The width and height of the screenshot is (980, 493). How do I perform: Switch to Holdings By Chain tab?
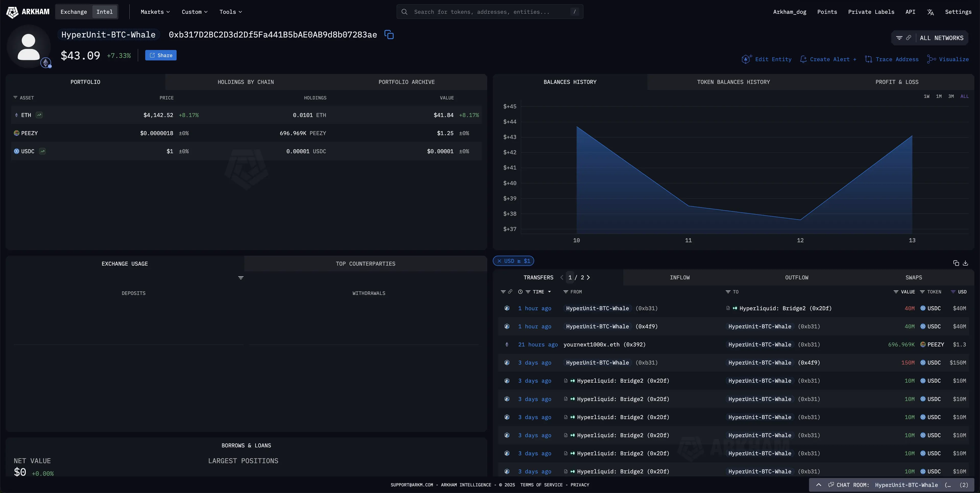pos(245,82)
